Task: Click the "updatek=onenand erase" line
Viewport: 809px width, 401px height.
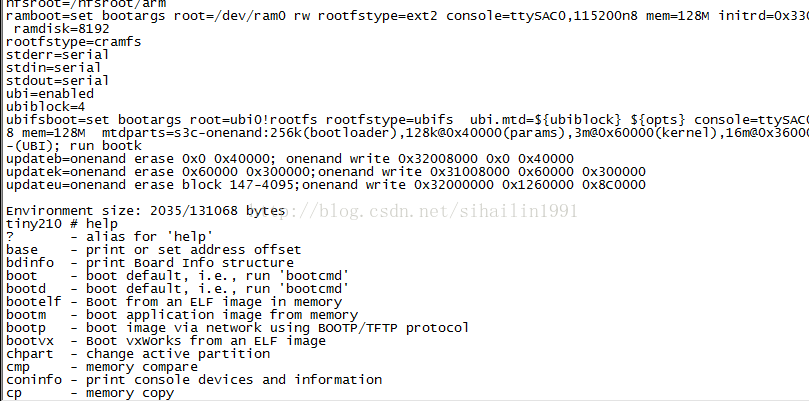Action: click(x=325, y=171)
